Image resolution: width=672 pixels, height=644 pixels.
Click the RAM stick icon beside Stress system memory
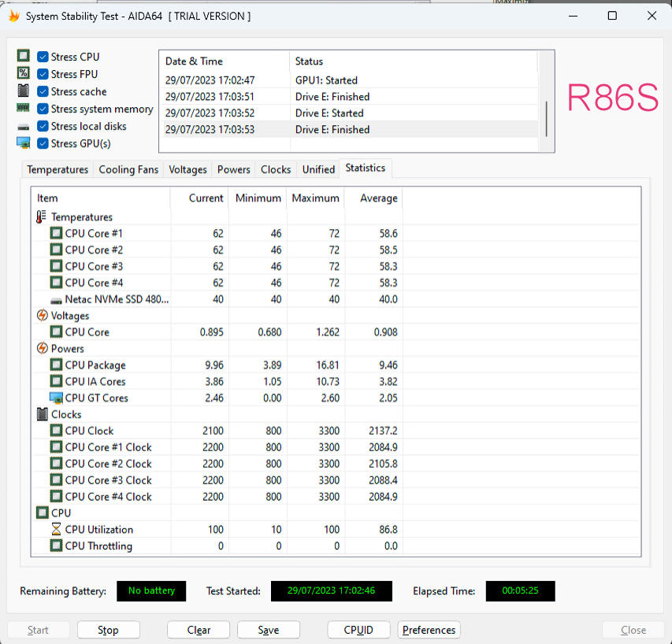(23, 108)
